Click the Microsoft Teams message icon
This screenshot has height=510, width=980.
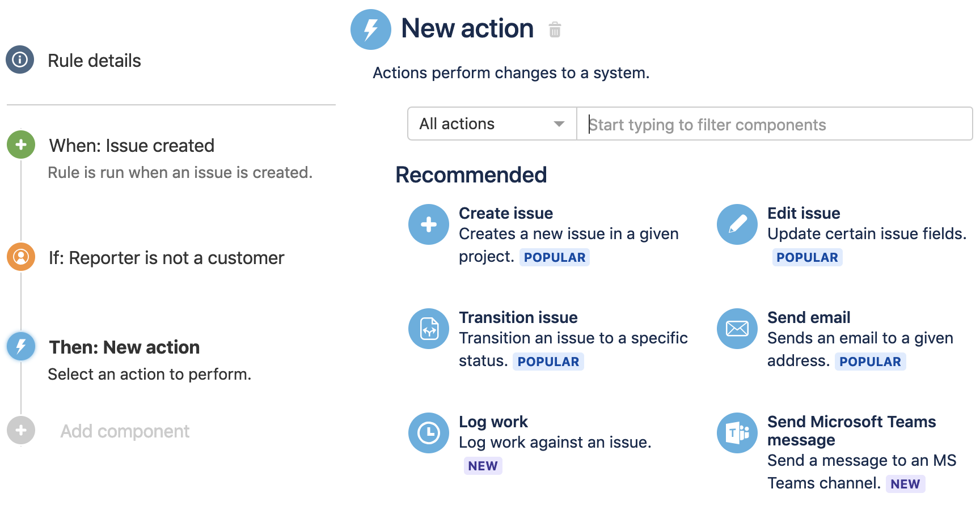(737, 433)
